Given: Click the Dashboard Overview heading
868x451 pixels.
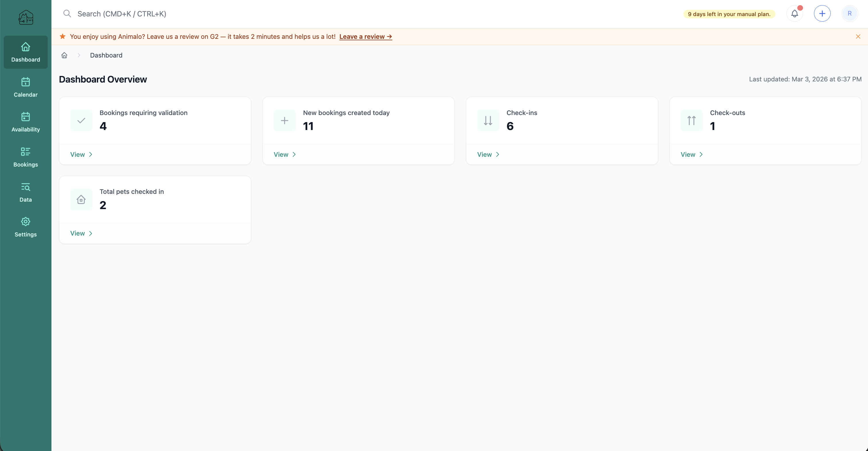Looking at the screenshot, I should (x=103, y=79).
